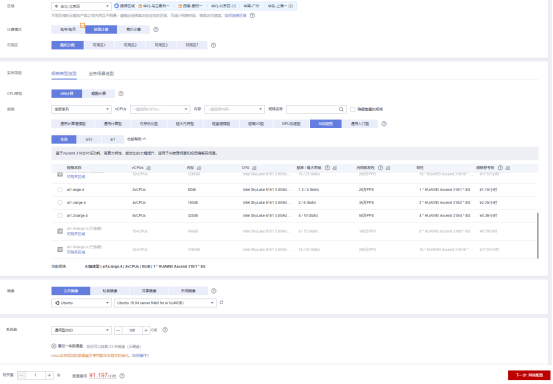Click the purchase quantity input field
This screenshot has height=384, width=553.
click(35, 376)
